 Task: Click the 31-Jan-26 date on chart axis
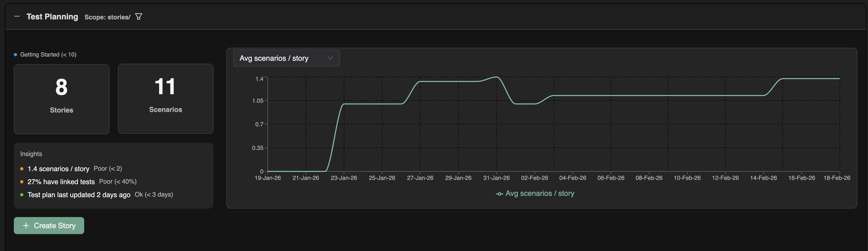(496, 178)
